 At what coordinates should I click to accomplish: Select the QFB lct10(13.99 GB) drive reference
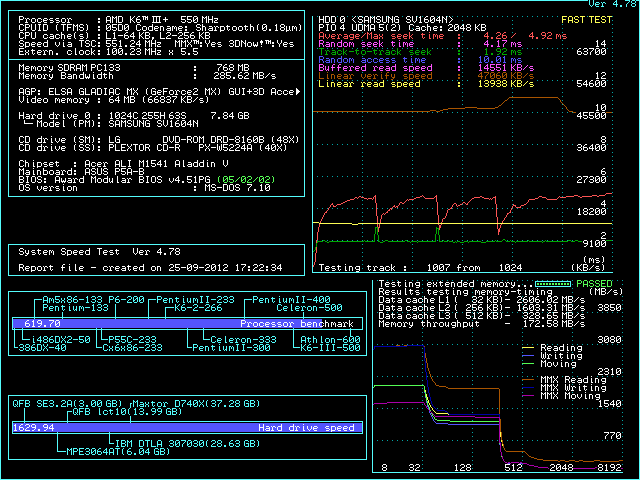(x=127, y=412)
